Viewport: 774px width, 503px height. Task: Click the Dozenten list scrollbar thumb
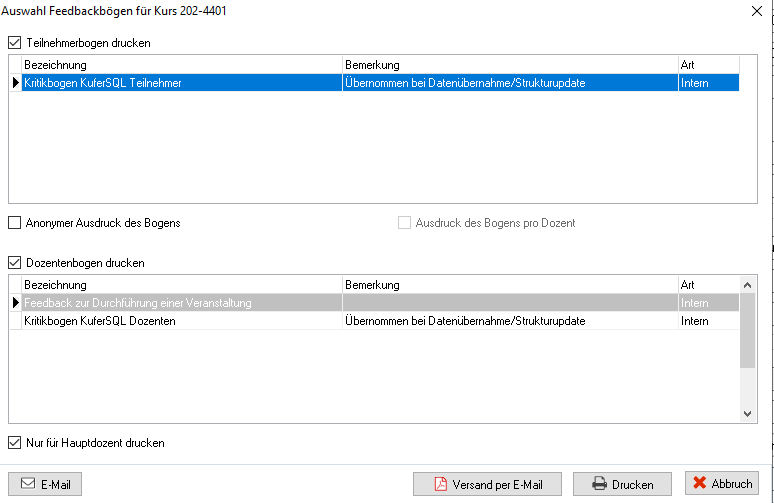[747, 330]
